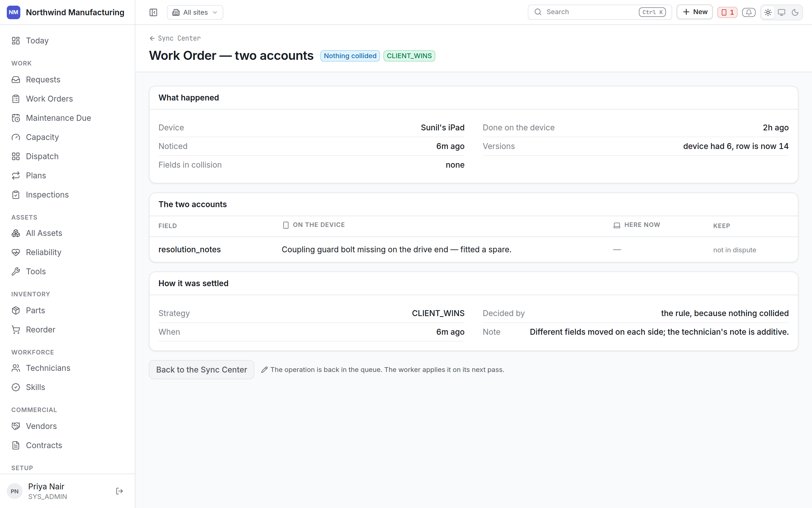Click the Plans sidebar icon

(16, 175)
